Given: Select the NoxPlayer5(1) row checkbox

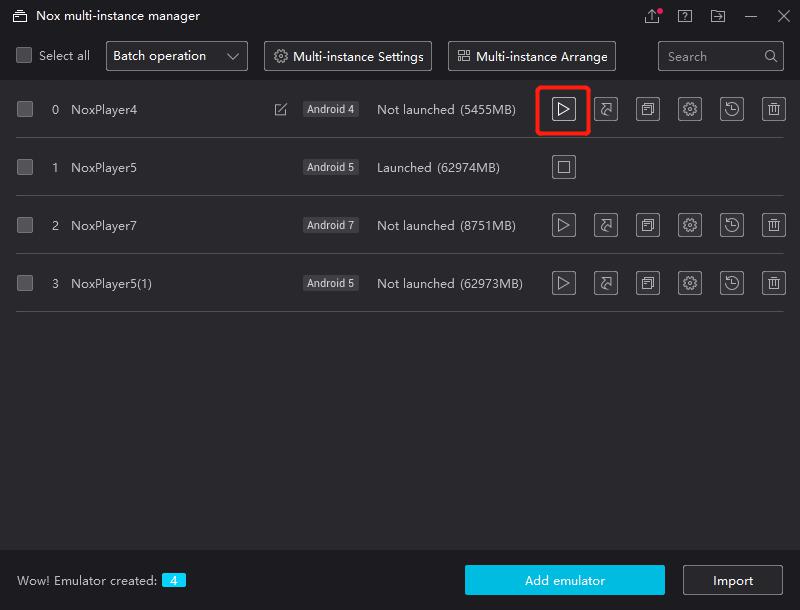Looking at the screenshot, I should click(25, 283).
